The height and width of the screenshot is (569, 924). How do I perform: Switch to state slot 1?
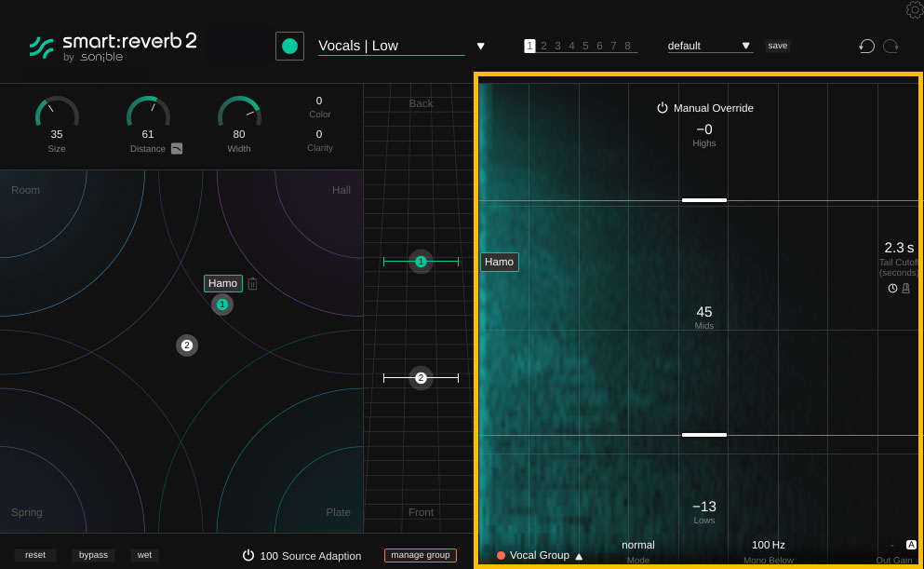pyautogui.click(x=529, y=46)
